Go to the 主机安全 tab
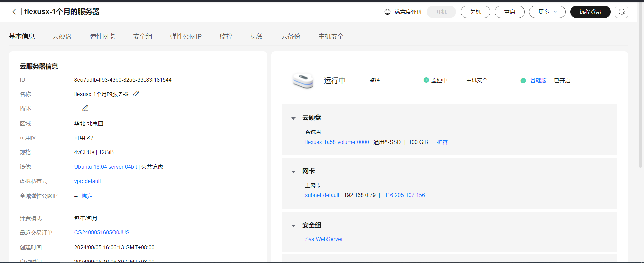The image size is (644, 263). pos(331,36)
